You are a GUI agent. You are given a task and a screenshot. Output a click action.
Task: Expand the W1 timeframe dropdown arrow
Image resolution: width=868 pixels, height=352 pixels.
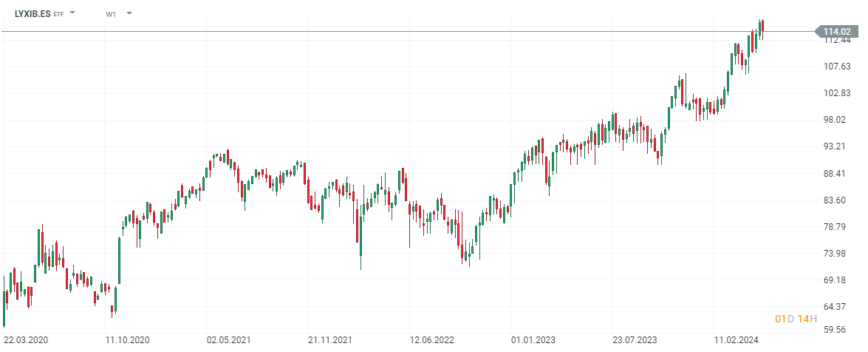point(129,13)
